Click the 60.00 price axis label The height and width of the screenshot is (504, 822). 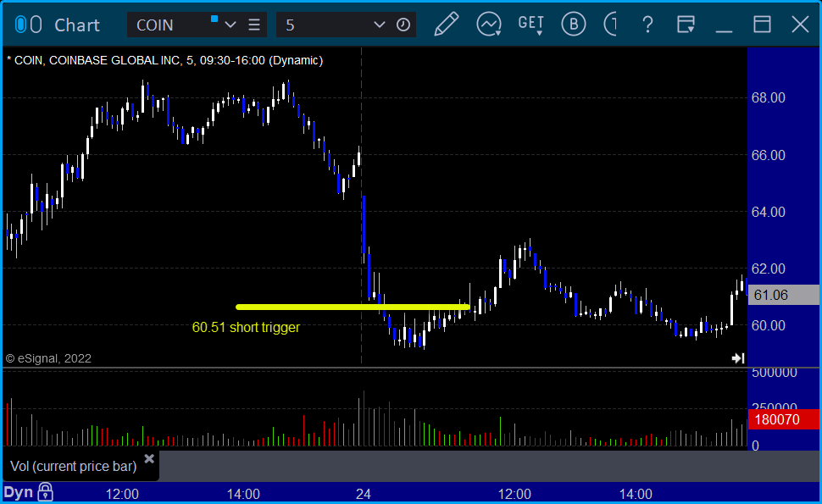pos(769,326)
